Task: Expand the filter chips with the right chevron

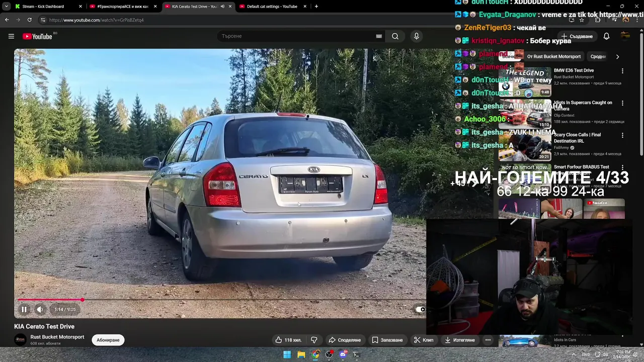Action: point(617,57)
